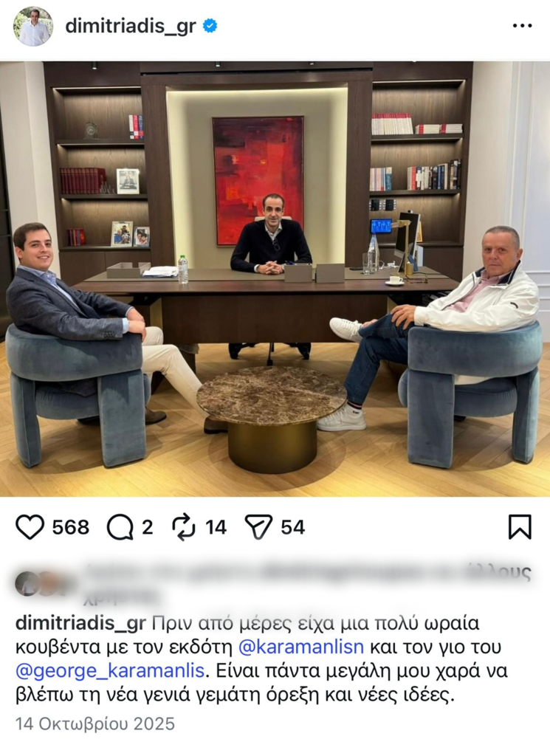Open the @george_karamanlis mention link
Viewport: 550px width, 756px height.
[111, 671]
